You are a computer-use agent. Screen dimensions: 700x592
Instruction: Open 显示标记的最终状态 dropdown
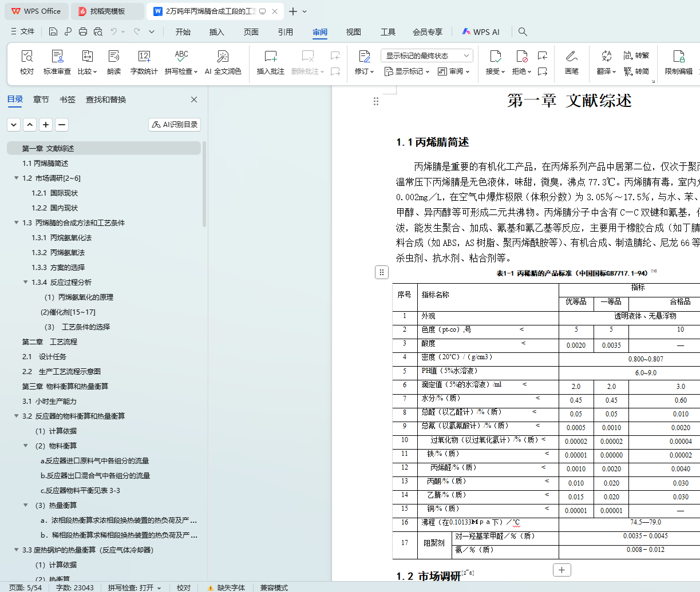point(427,55)
